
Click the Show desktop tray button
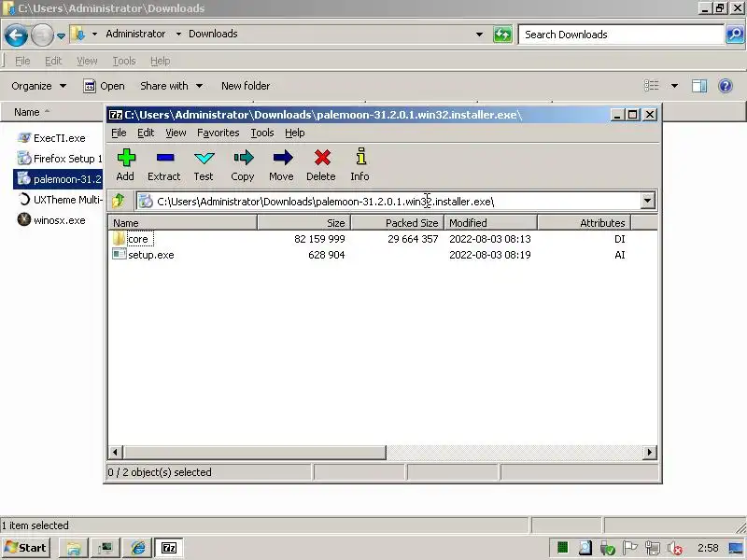click(736, 548)
